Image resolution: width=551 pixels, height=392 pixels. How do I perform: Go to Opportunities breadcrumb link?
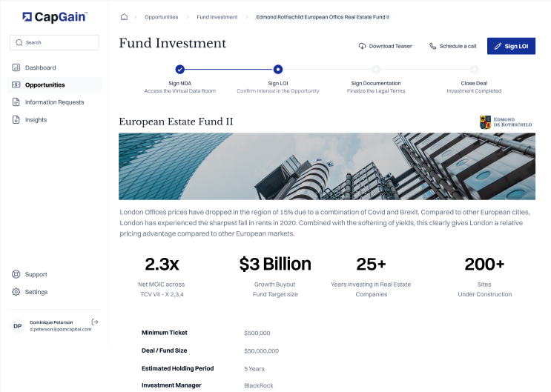coord(161,16)
